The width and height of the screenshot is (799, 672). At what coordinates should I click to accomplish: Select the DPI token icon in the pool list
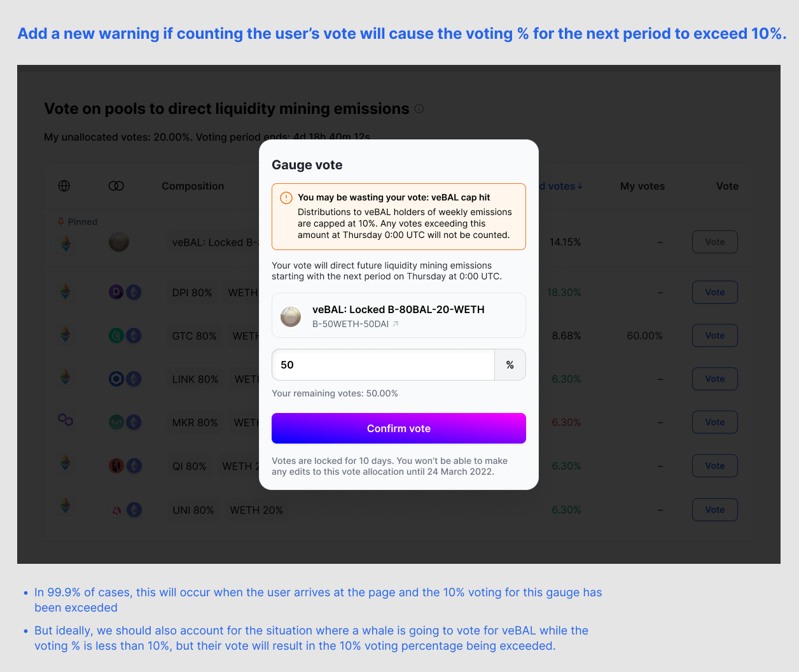(x=118, y=292)
